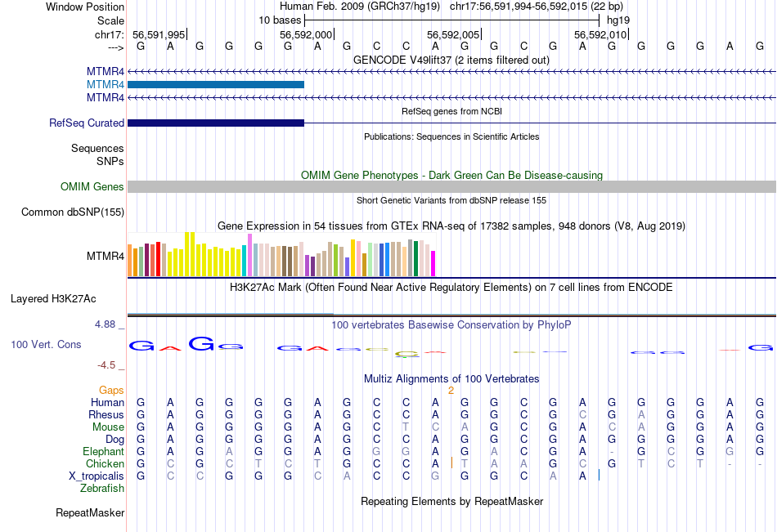Screen dimensions: 777x532
Task: Click the dark green bar in the GTEx chart
Action: pyautogui.click(x=415, y=258)
